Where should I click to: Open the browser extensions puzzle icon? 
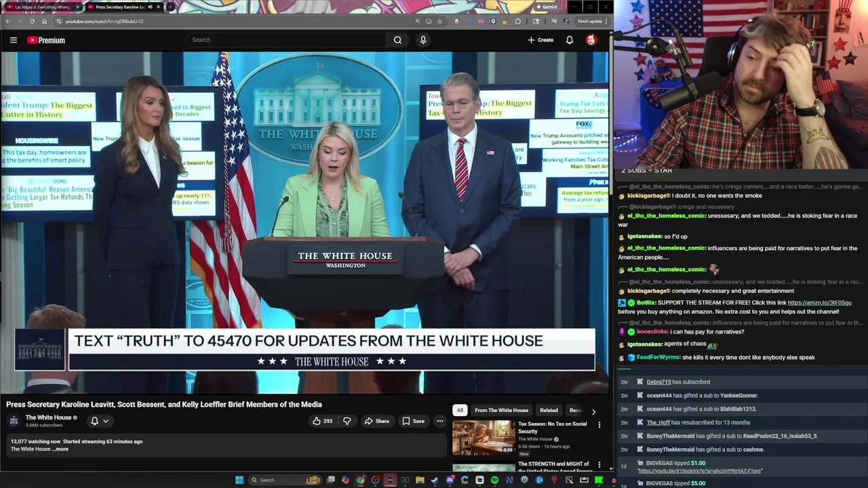tap(518, 21)
